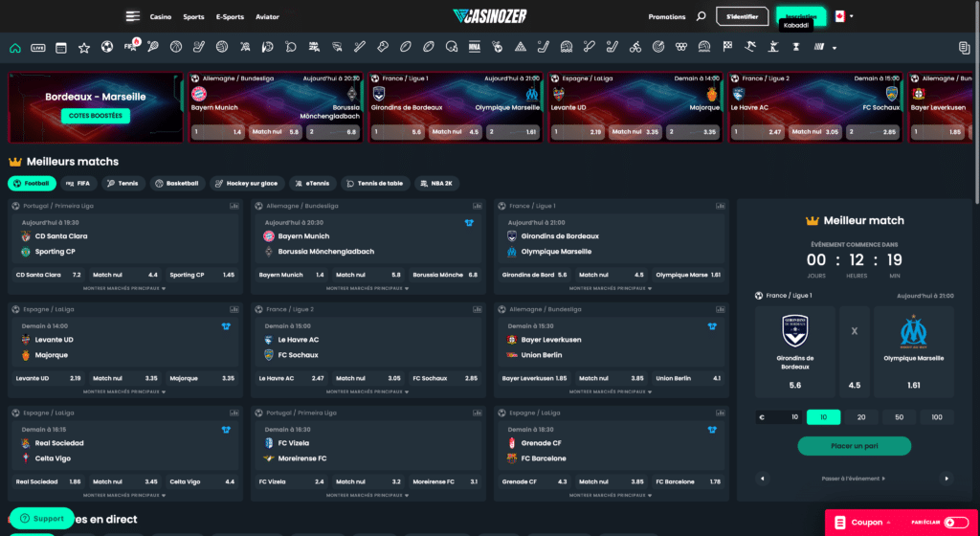This screenshot has height=536, width=980.
Task: Expand main markets for Levante UD card
Action: pyautogui.click(x=124, y=391)
